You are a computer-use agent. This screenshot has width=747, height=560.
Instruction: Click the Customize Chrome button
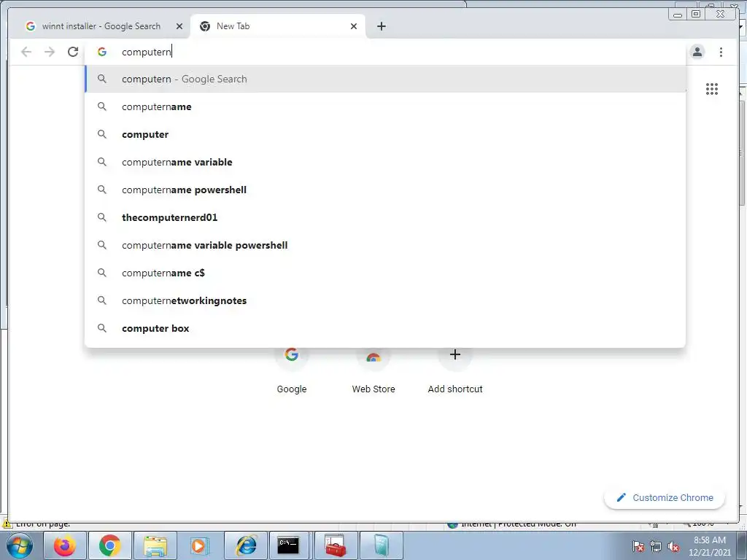click(x=665, y=497)
